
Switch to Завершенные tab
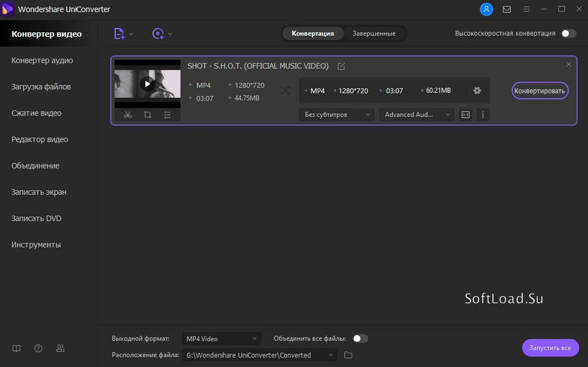[374, 33]
